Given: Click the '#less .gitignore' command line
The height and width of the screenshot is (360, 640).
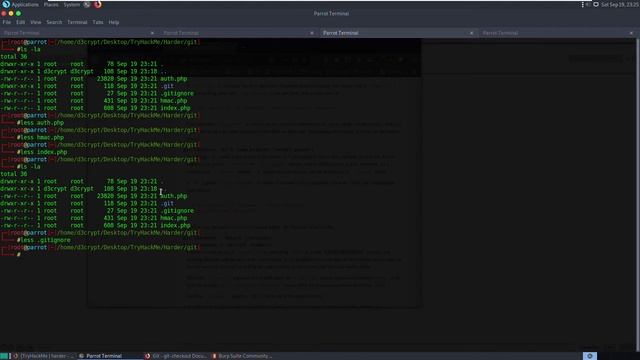Looking at the screenshot, I should (x=44, y=240).
